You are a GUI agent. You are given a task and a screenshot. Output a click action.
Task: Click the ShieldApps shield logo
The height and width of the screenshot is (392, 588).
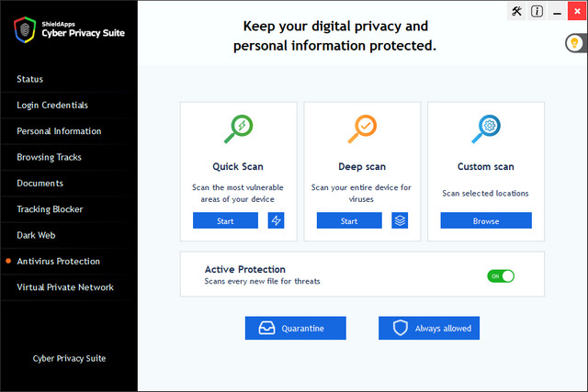(24, 28)
